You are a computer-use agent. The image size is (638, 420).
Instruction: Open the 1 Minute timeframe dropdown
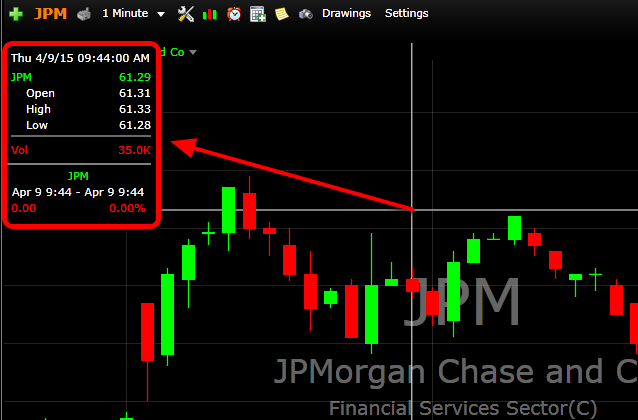pyautogui.click(x=133, y=13)
